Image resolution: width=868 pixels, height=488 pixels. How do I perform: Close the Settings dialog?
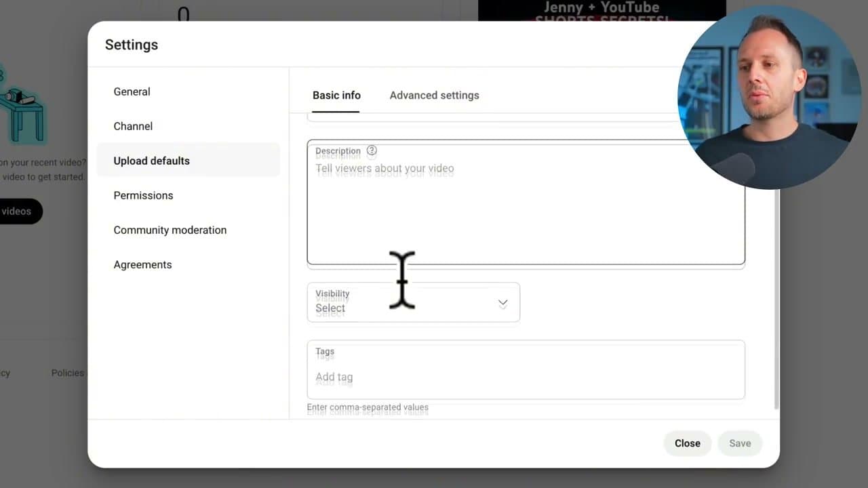pyautogui.click(x=687, y=443)
